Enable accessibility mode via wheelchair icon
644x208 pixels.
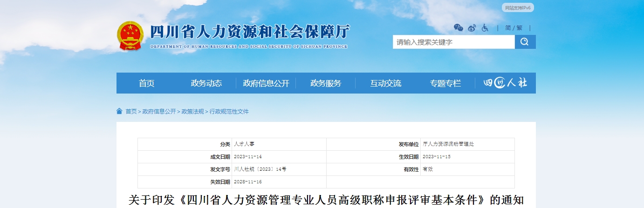pos(485,28)
